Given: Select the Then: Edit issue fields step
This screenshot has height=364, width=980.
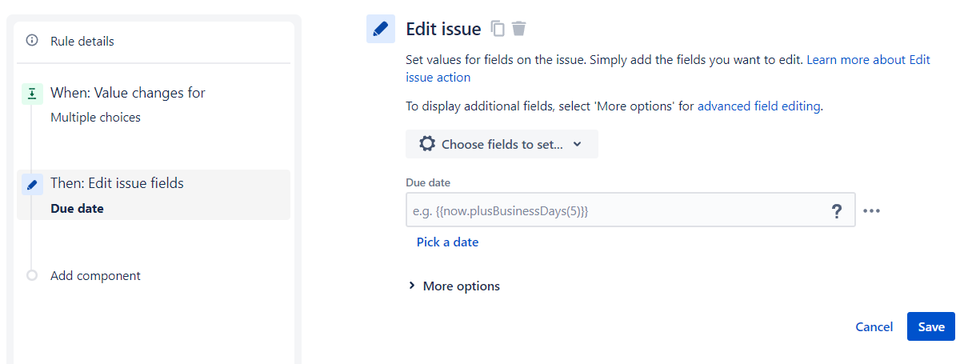Looking at the screenshot, I should pyautogui.click(x=154, y=195).
